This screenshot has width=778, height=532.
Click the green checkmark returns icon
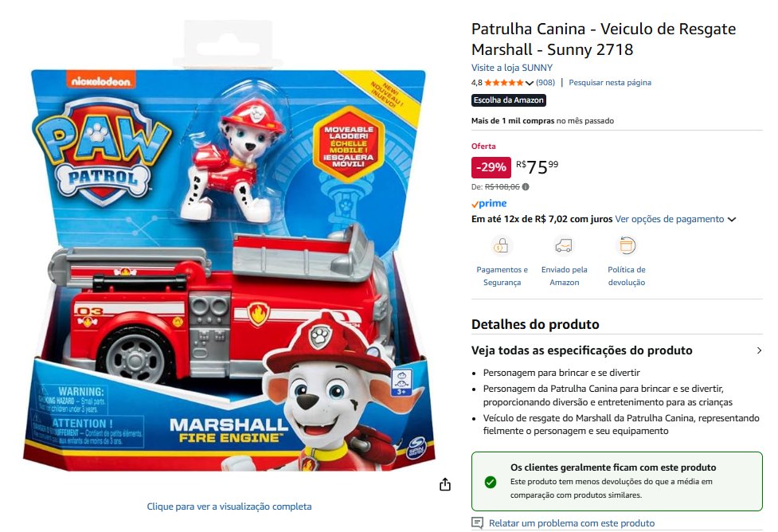click(491, 481)
